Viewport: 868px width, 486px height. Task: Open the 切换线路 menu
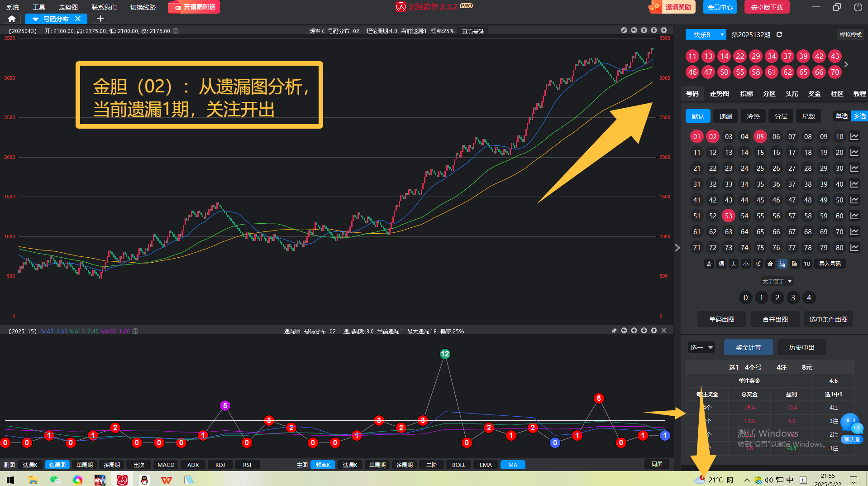click(x=143, y=7)
